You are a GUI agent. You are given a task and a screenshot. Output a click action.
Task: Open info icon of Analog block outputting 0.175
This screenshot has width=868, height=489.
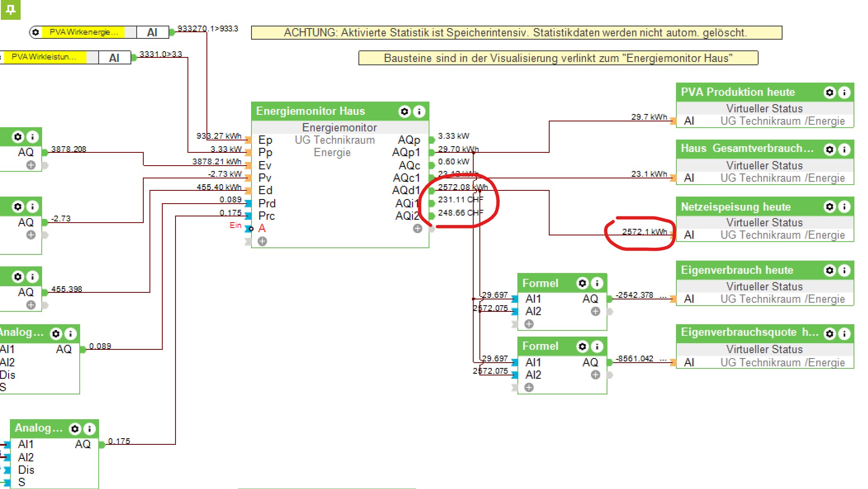[89, 429]
